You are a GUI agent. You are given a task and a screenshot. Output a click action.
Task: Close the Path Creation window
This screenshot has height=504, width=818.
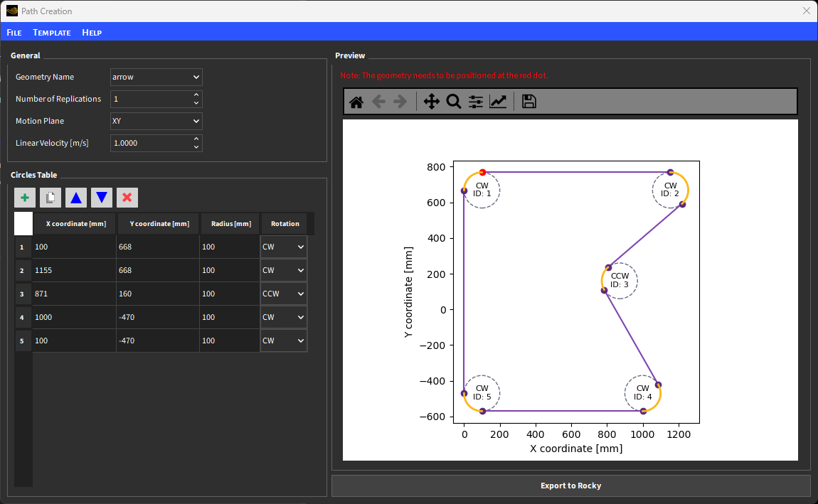(806, 11)
